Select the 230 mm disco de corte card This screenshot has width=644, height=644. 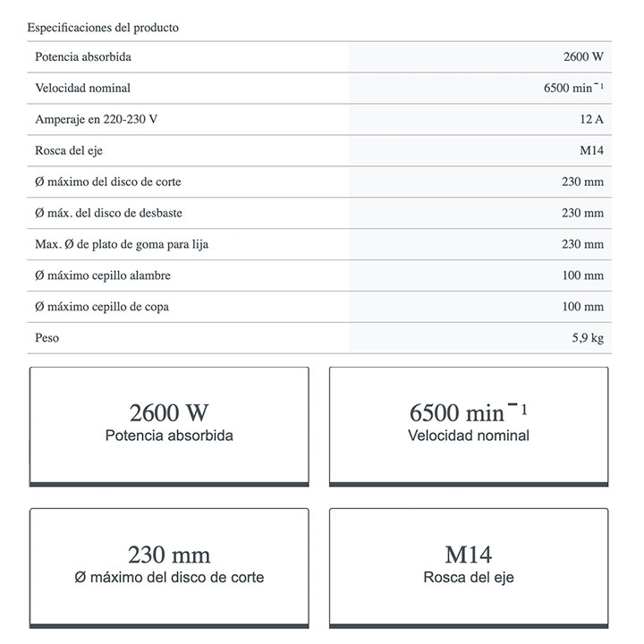(x=169, y=566)
